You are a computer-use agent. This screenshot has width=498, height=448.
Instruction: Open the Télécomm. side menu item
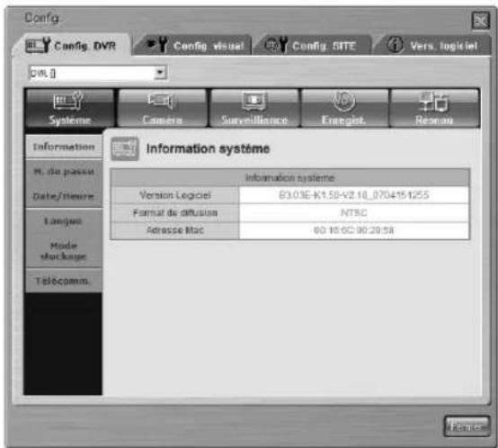pyautogui.click(x=64, y=281)
